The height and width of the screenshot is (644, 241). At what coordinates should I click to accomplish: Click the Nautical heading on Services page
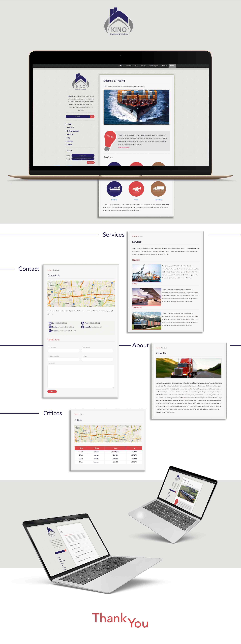(x=136, y=260)
